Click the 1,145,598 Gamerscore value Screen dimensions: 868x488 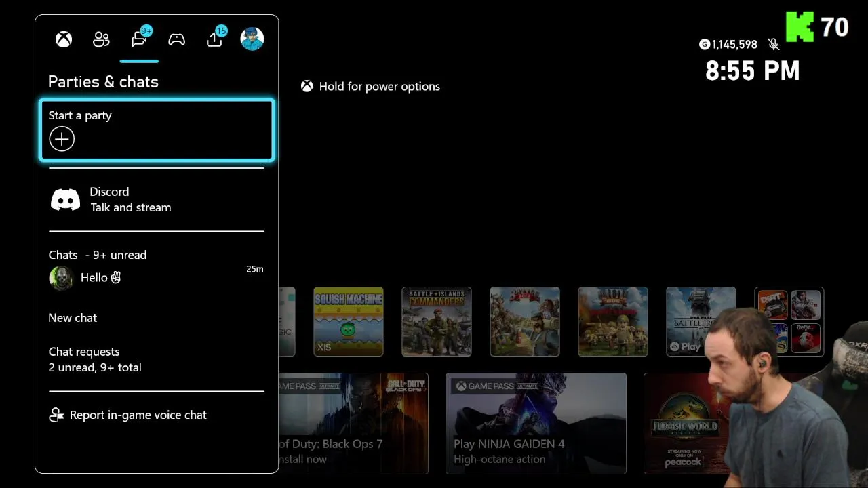[x=734, y=45]
